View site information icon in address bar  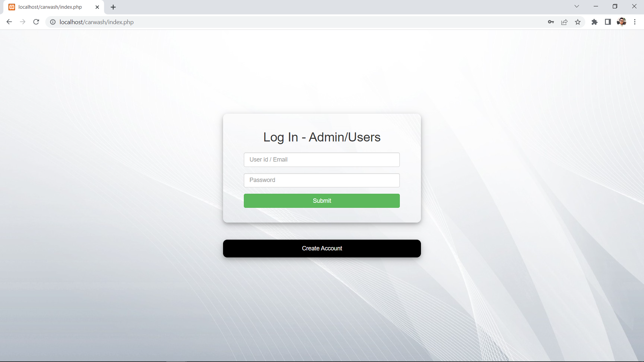pyautogui.click(x=53, y=22)
